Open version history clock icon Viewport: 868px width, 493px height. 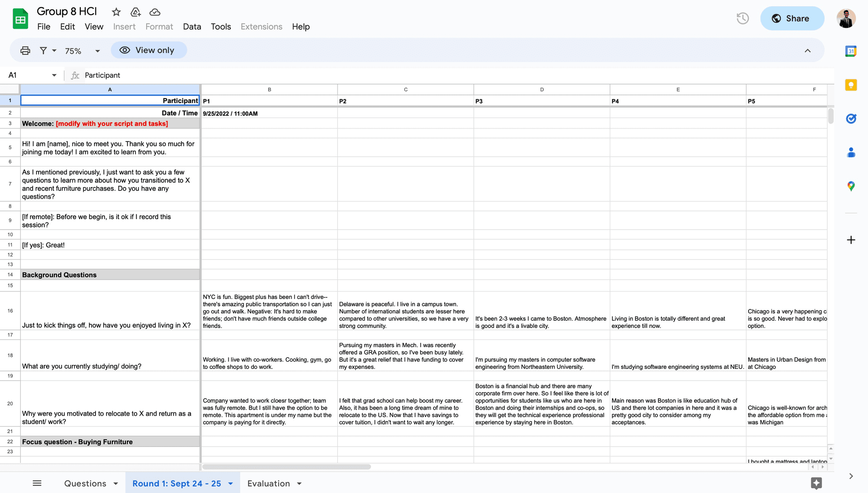click(743, 19)
